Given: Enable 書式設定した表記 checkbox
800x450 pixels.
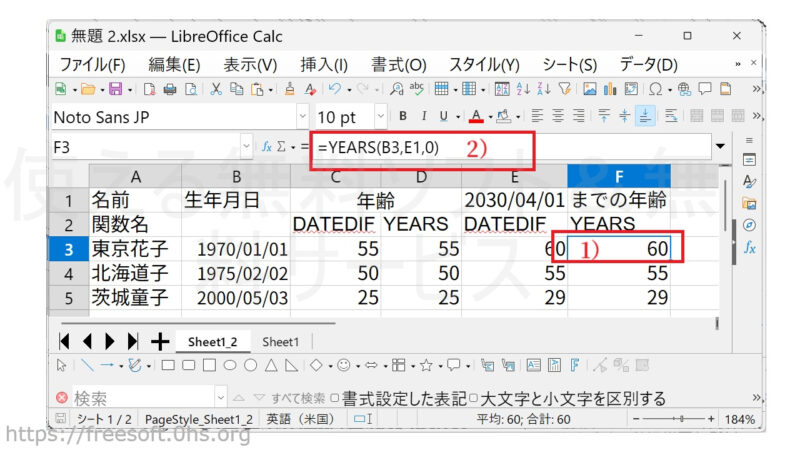Looking at the screenshot, I should click(x=335, y=398).
